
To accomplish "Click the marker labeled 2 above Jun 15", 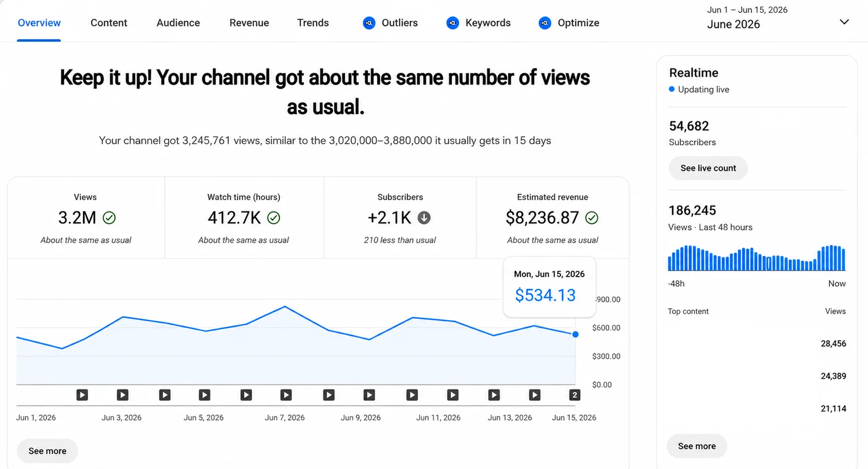I will click(575, 395).
